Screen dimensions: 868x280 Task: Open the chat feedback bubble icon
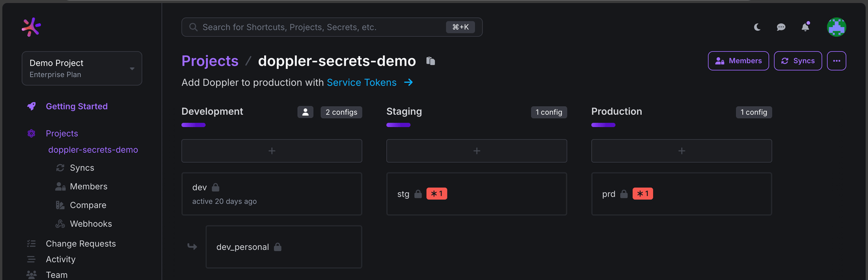click(781, 27)
